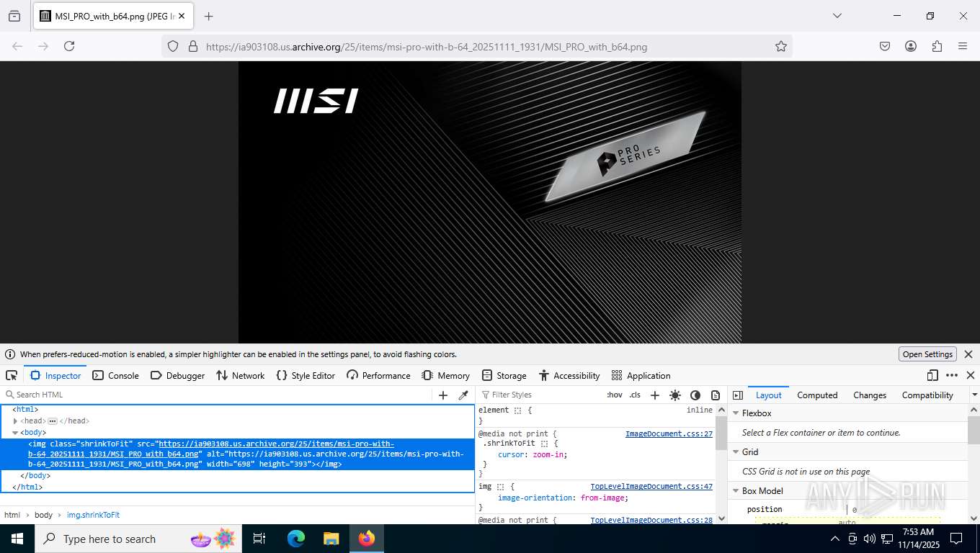Bookmark this page with the star icon
This screenshot has width=980, height=553.
pos(781,46)
